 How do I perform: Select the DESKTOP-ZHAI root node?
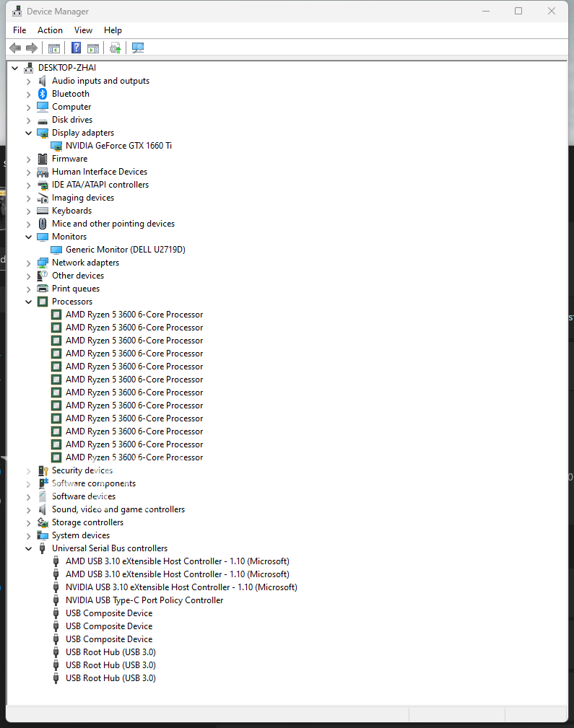point(66,68)
